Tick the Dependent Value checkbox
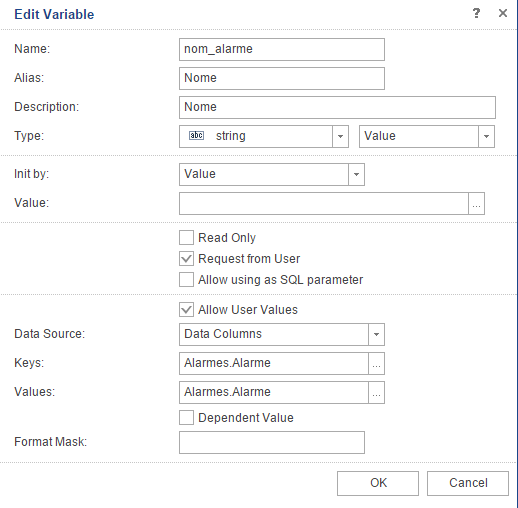Image resolution: width=518 pixels, height=508 pixels. pyautogui.click(x=186, y=418)
